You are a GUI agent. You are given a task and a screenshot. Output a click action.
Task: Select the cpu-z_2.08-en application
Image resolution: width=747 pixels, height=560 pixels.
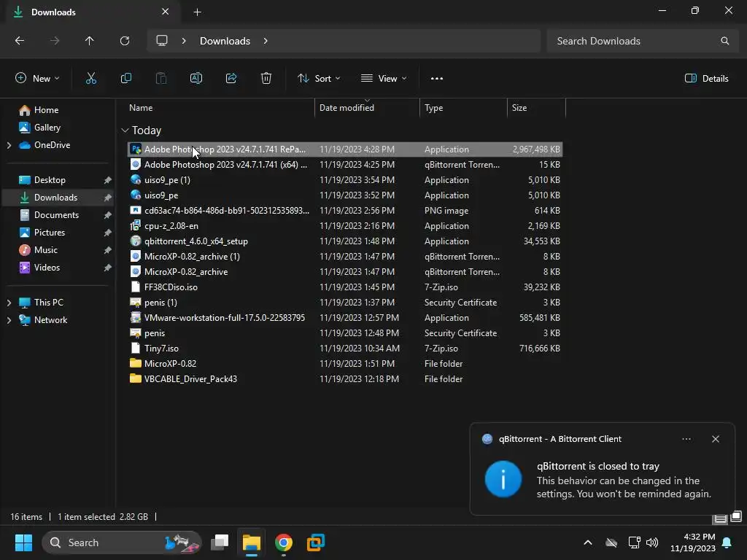pyautogui.click(x=345, y=226)
